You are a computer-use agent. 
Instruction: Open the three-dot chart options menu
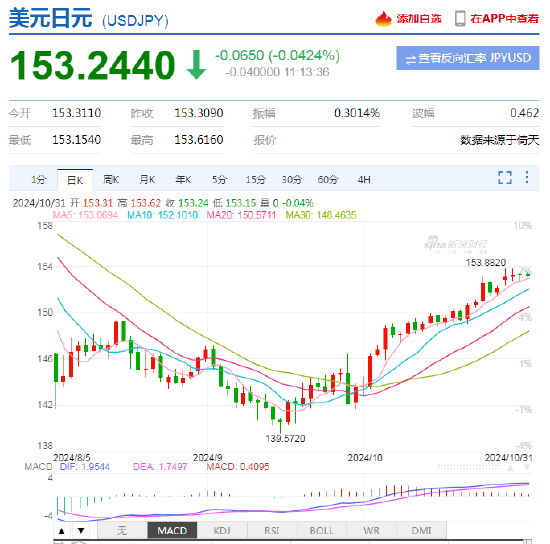tap(527, 177)
